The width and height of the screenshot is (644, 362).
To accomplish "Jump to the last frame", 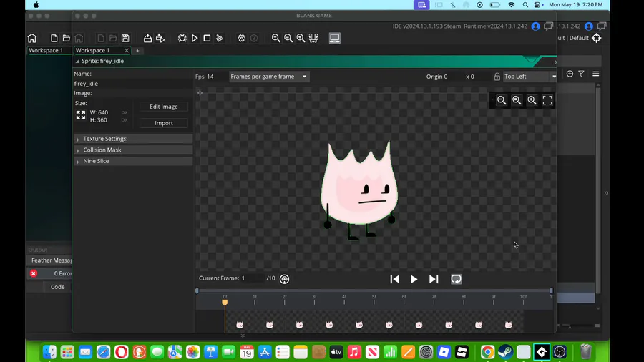I will tap(434, 279).
